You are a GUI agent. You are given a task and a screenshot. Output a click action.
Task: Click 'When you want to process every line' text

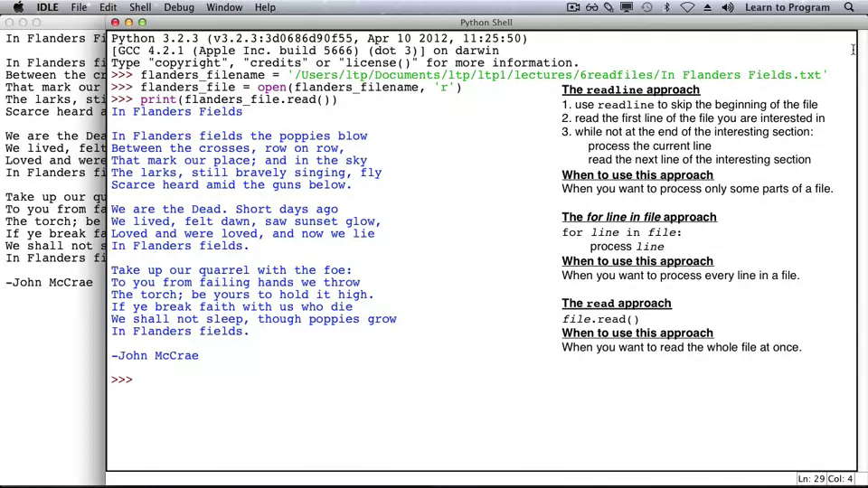(680, 275)
